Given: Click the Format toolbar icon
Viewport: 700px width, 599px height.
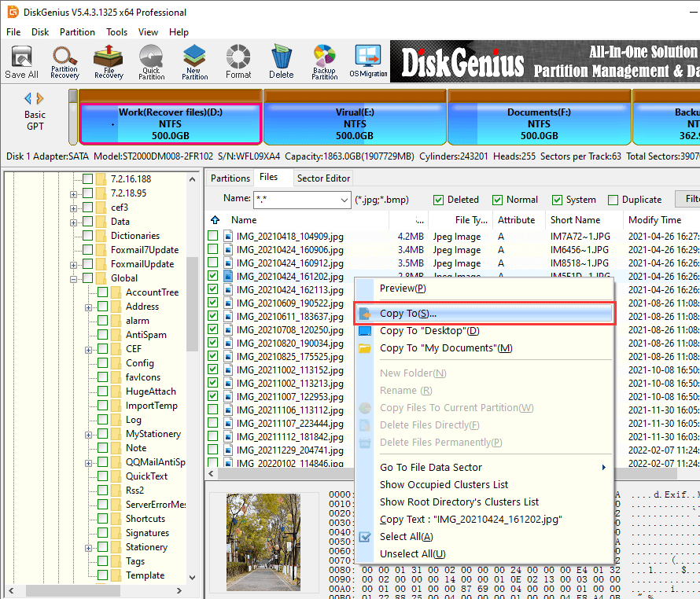Looking at the screenshot, I should 238,62.
